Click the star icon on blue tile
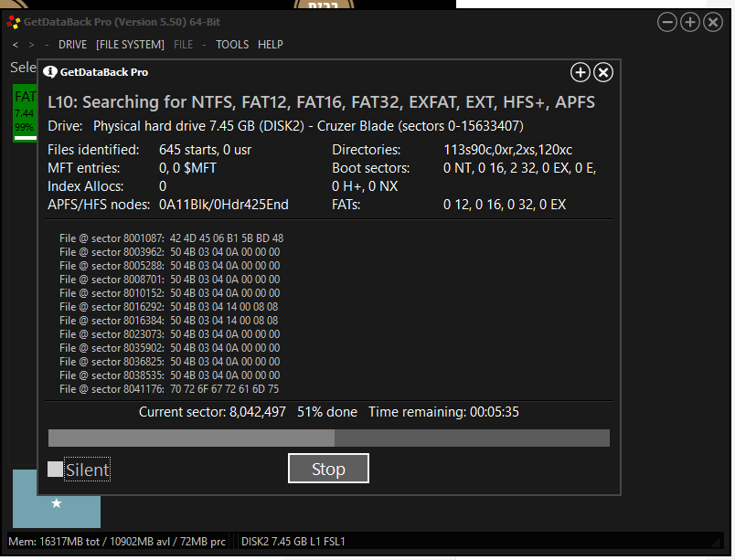 click(x=57, y=503)
